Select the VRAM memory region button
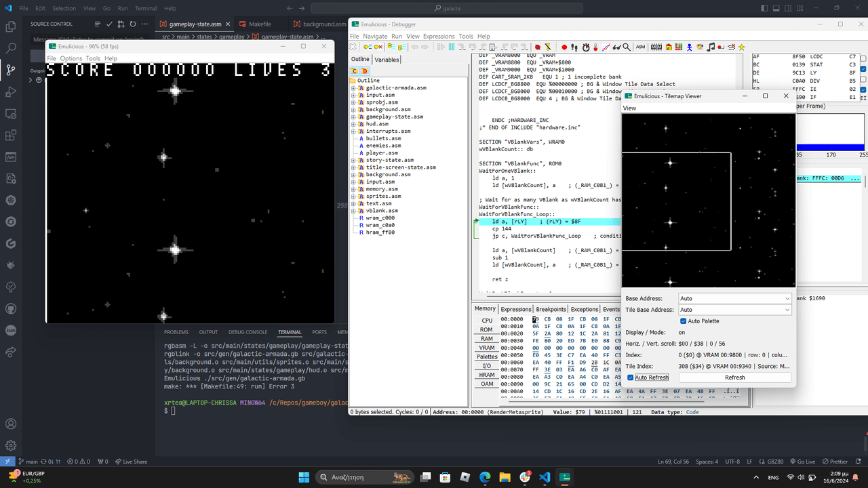The image size is (868, 488). tap(487, 348)
